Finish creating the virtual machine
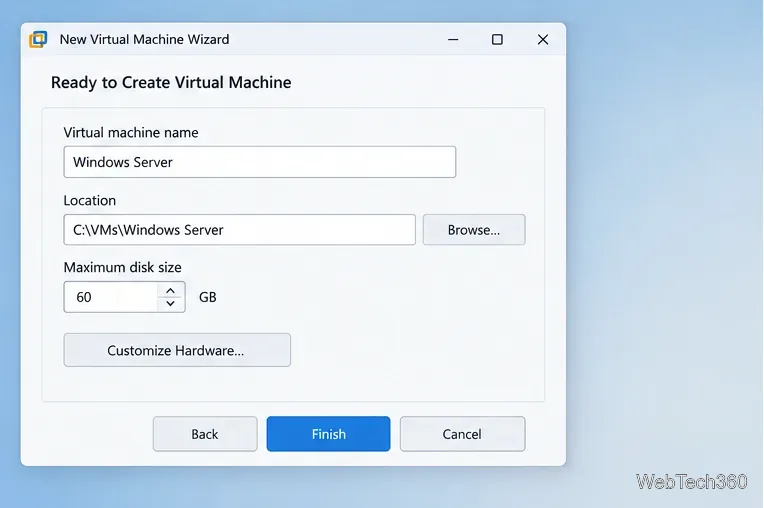 tap(328, 434)
